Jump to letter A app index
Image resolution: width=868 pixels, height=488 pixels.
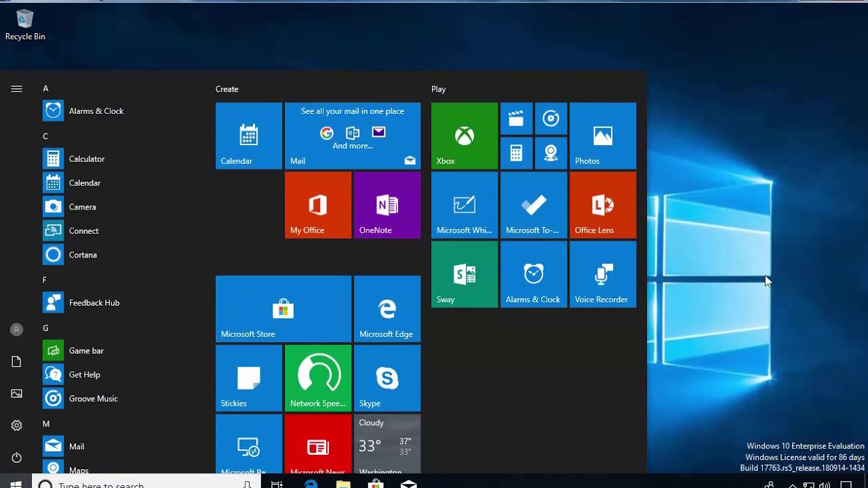point(45,89)
